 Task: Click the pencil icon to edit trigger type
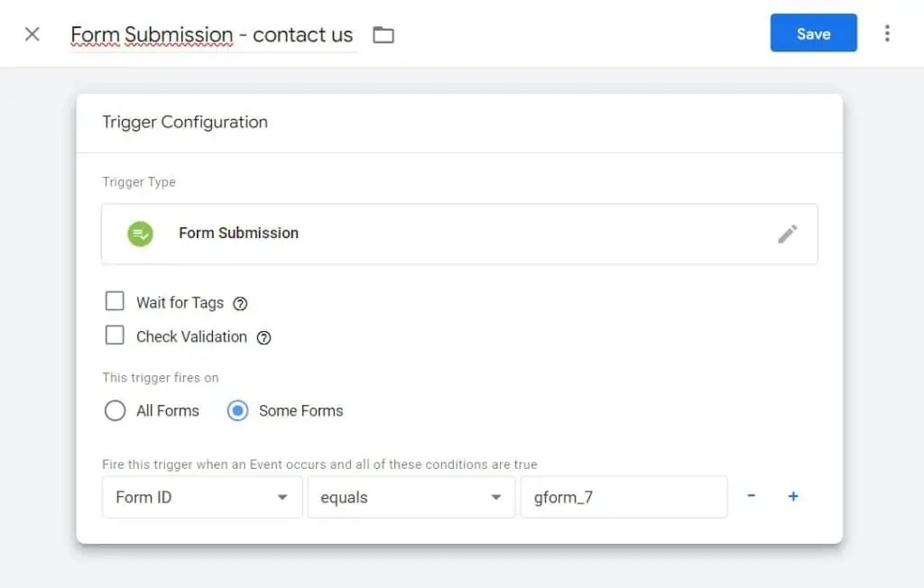coord(788,234)
